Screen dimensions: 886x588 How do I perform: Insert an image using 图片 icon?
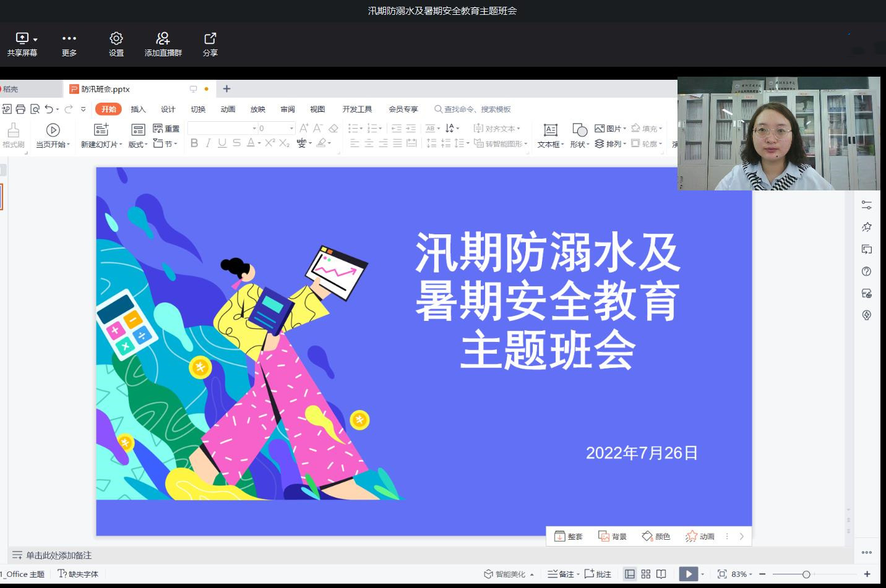coord(610,128)
